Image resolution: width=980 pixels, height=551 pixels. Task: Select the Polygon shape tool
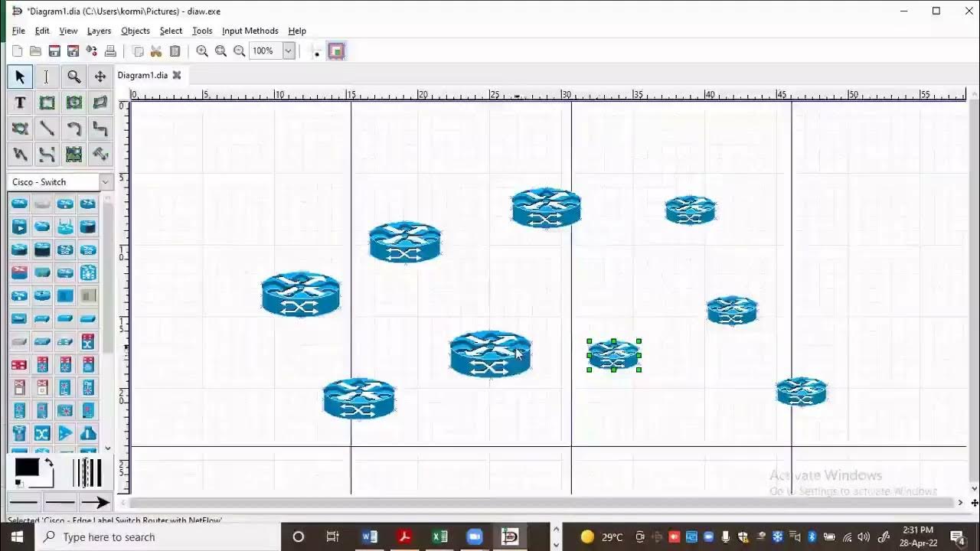point(100,103)
